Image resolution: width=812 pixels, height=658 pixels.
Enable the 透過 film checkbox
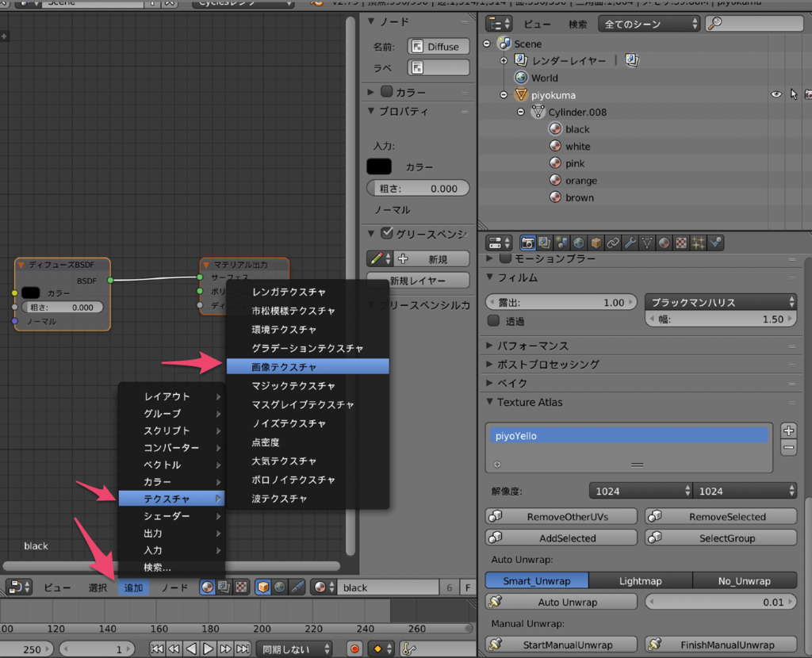point(493,321)
